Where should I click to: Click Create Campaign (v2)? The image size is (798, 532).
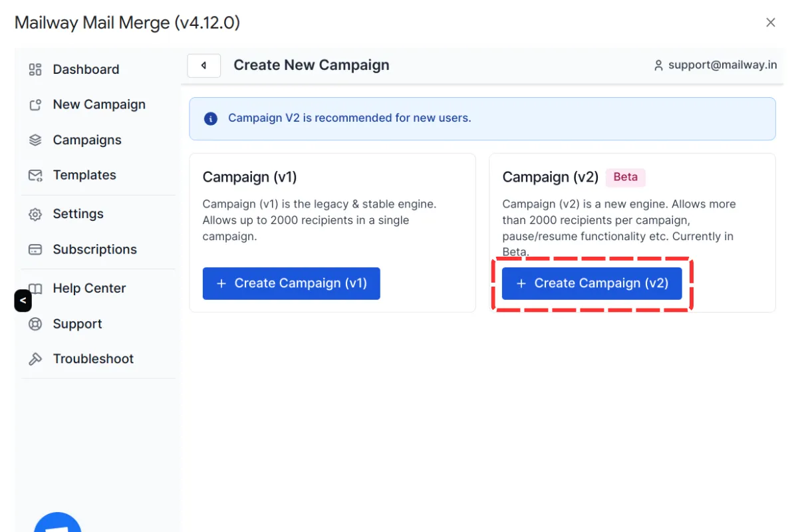(x=592, y=283)
